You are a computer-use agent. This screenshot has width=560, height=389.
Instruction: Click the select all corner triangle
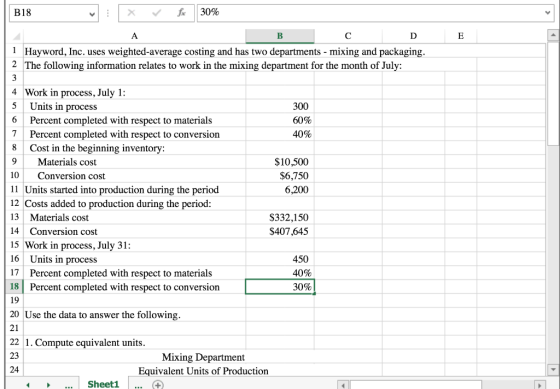(x=16, y=36)
